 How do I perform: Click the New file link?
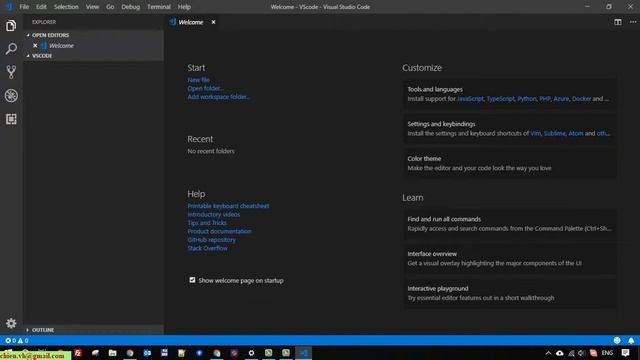tap(198, 80)
